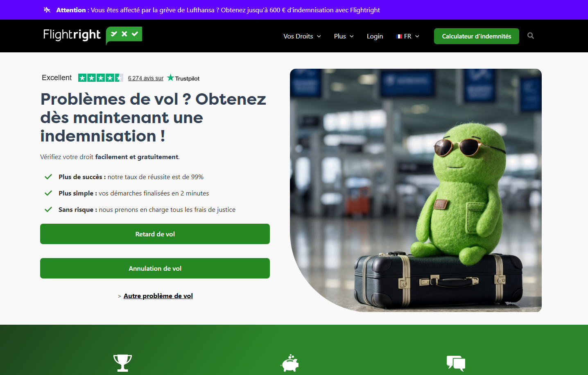This screenshot has width=588, height=375.
Task: Select Annulation de vol button
Action: pos(155,268)
